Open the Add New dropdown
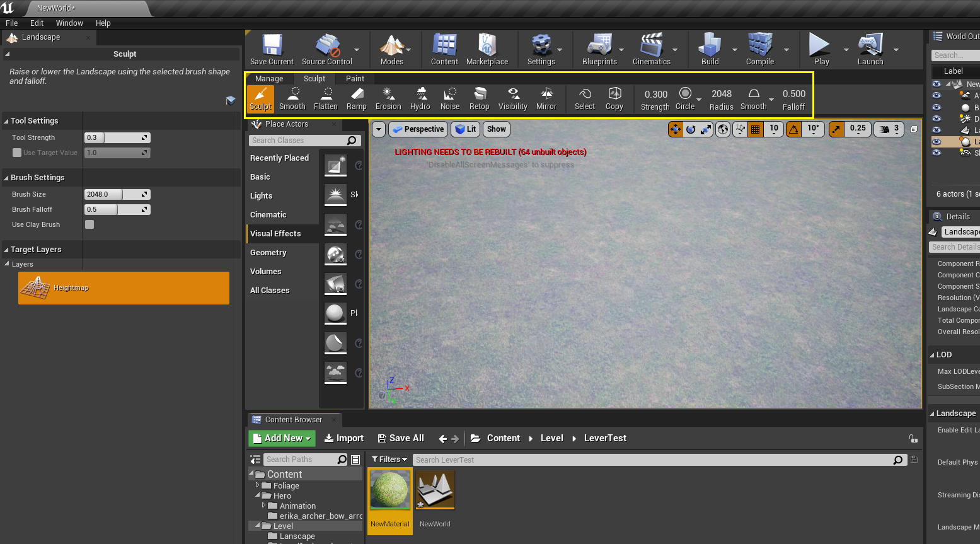This screenshot has width=980, height=544. pyautogui.click(x=282, y=438)
